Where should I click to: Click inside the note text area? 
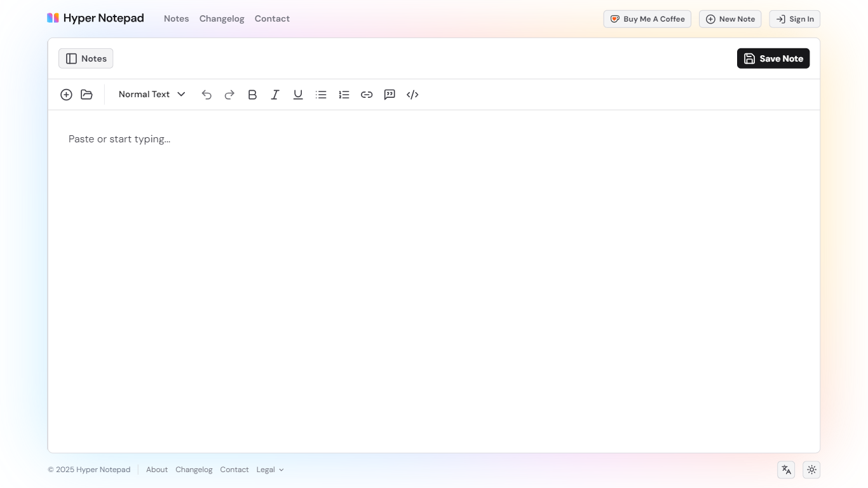[x=254, y=191]
